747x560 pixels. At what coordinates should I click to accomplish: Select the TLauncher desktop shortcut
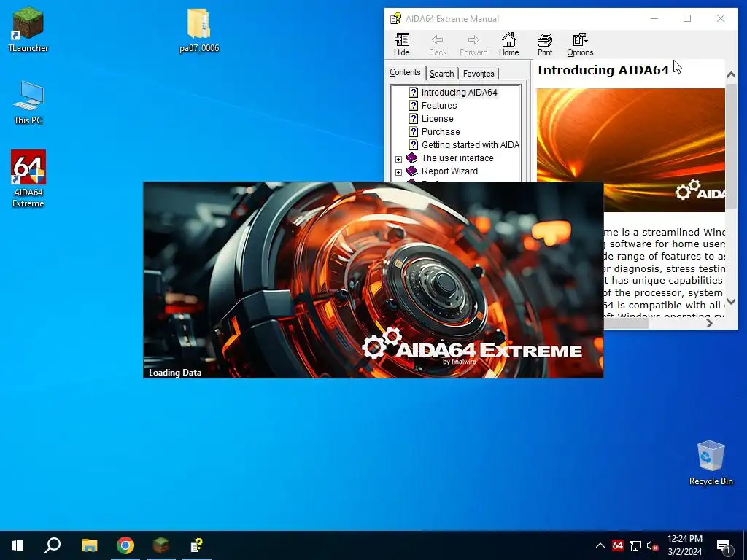(28, 29)
